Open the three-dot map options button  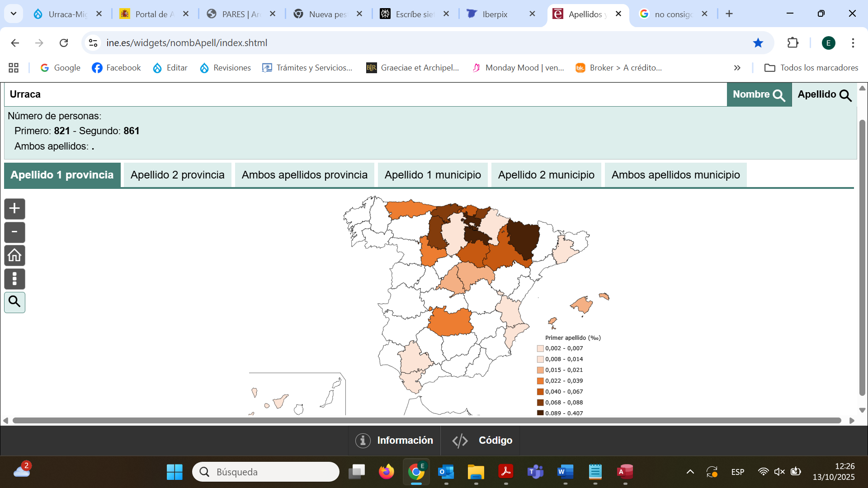click(14, 279)
